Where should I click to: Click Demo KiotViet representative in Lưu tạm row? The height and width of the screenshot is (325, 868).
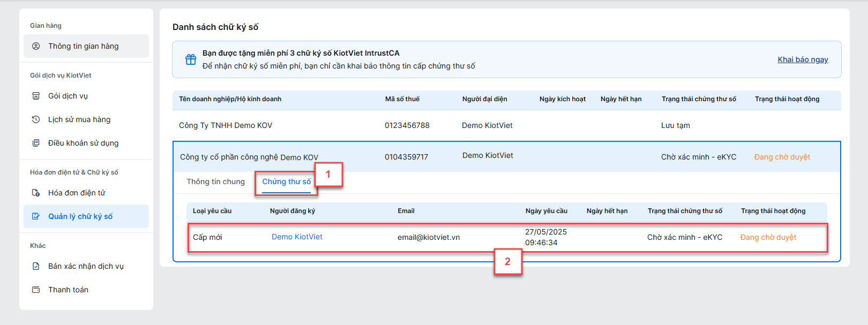click(487, 125)
